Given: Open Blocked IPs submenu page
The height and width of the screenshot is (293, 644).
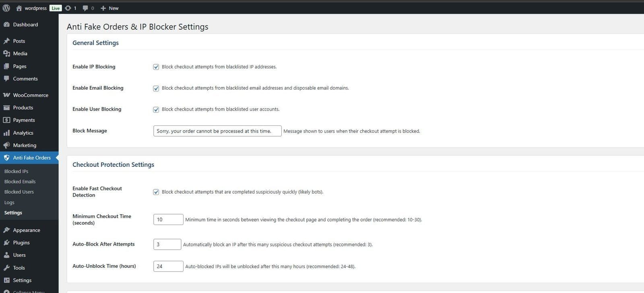Looking at the screenshot, I should [x=16, y=171].
